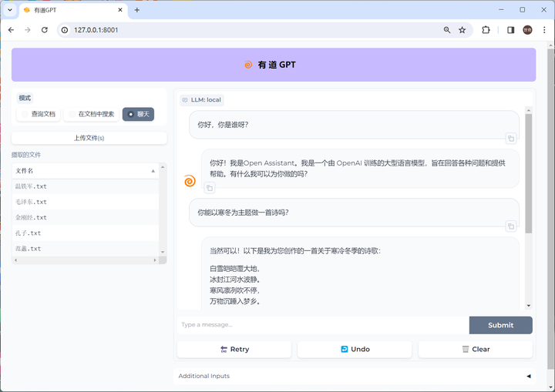Click file list scroll left arrow
This screenshot has width=555, height=392.
[x=15, y=260]
